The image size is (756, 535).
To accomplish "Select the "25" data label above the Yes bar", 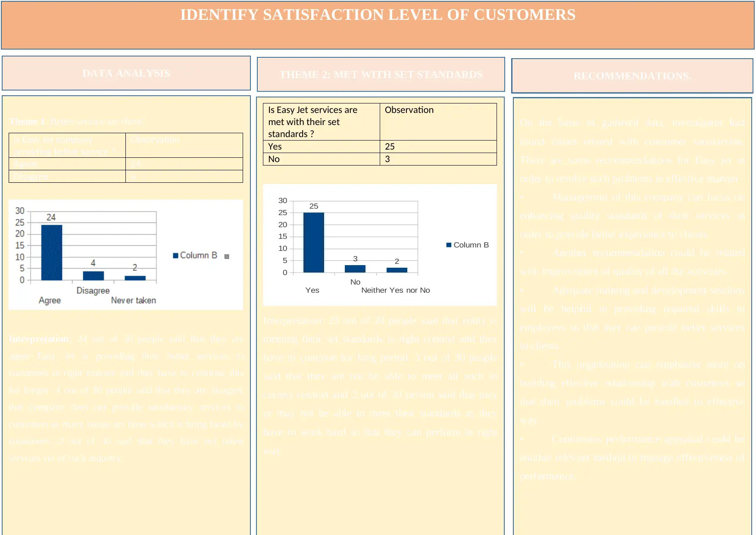I will [314, 206].
